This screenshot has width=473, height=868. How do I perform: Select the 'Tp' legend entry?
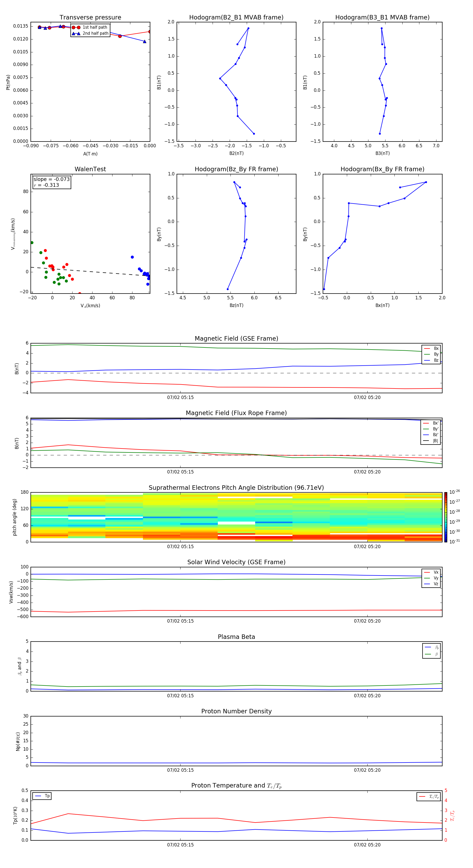42,796
